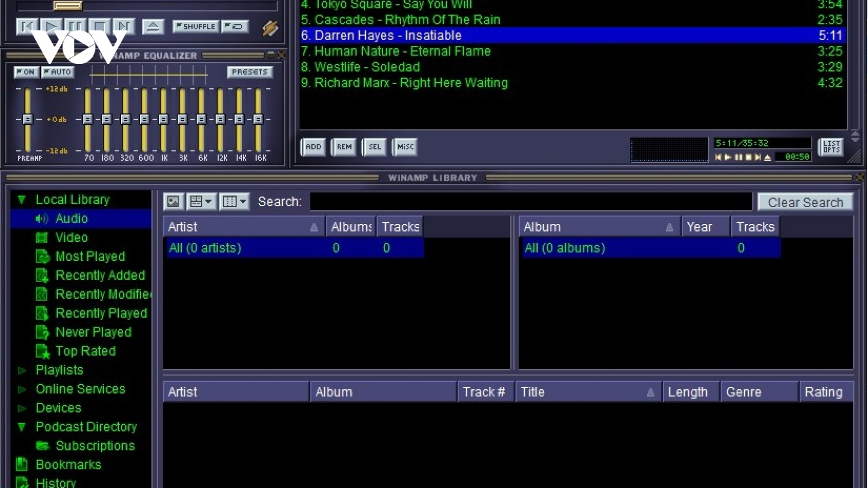868x488 pixels.
Task: Click the playlist mini pause icon
Action: (738, 157)
